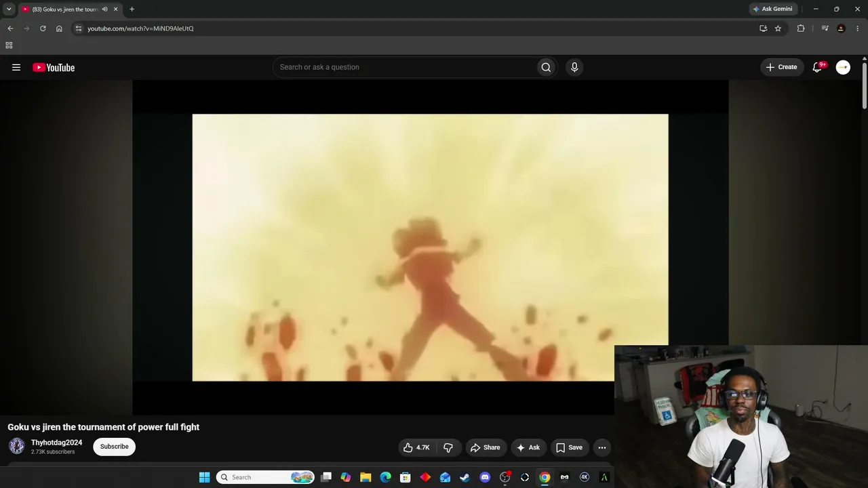868x488 pixels.
Task: Like the video with 4.7K likes
Action: point(416,447)
